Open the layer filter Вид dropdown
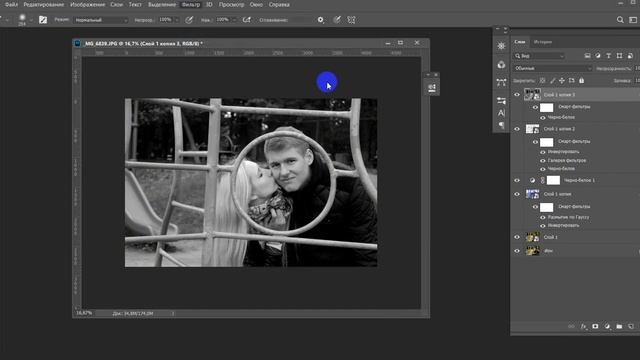 [x=539, y=56]
